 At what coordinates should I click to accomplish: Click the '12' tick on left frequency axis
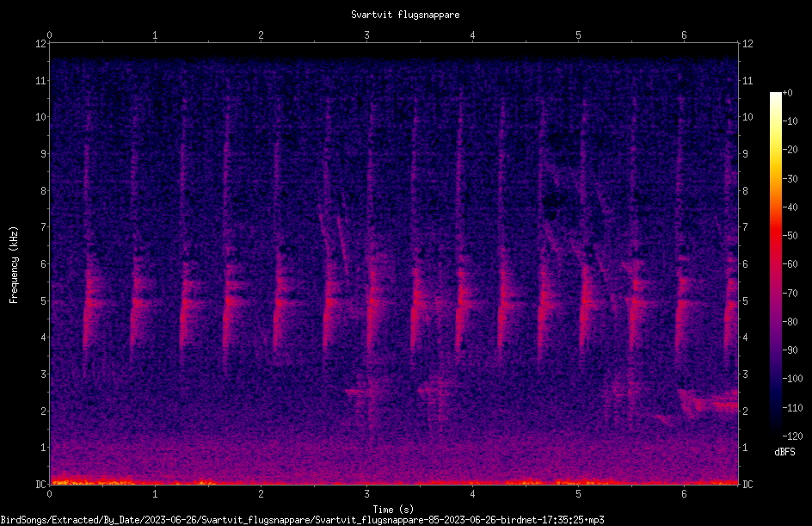[41, 44]
